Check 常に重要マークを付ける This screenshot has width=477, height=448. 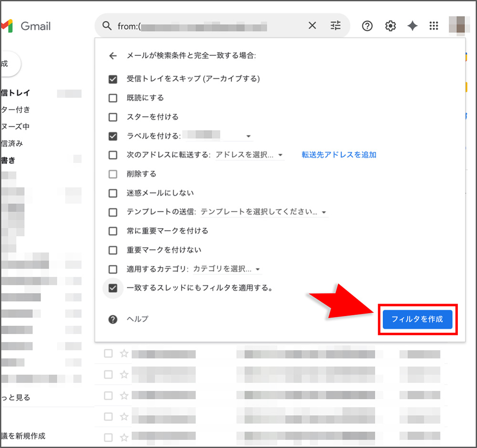(113, 231)
